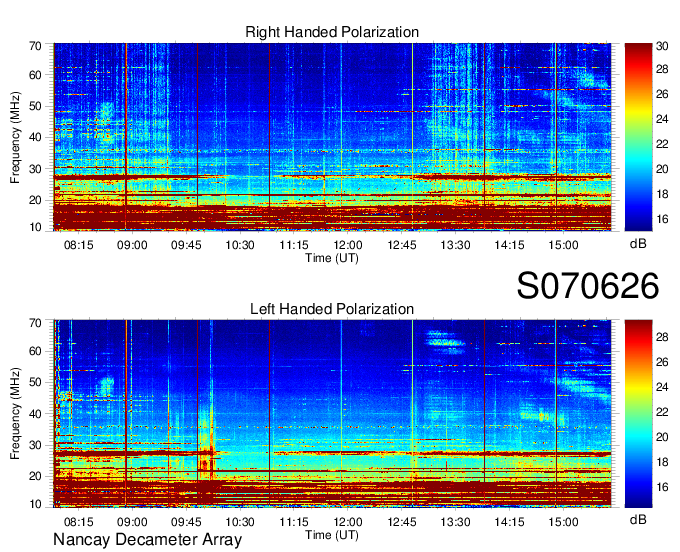Image resolution: width=680 pixels, height=552 pixels.
Task: Click 15:00 tick label on top plot
Action: click(563, 245)
